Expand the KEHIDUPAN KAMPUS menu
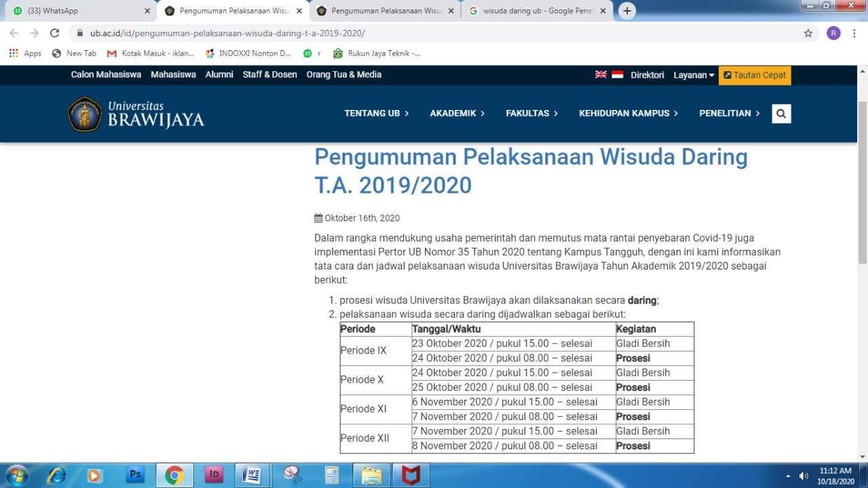This screenshot has width=868, height=488. (x=624, y=113)
